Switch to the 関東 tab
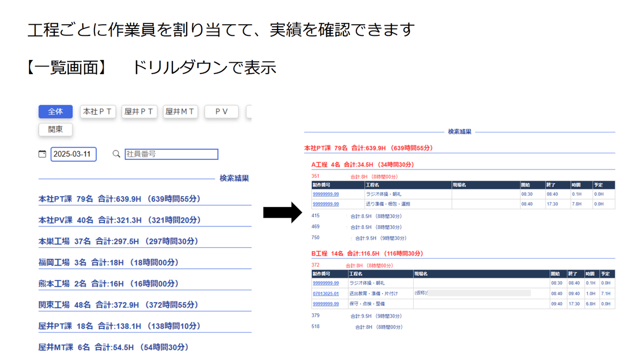Viewport: 644px width, 361px height. tap(55, 129)
